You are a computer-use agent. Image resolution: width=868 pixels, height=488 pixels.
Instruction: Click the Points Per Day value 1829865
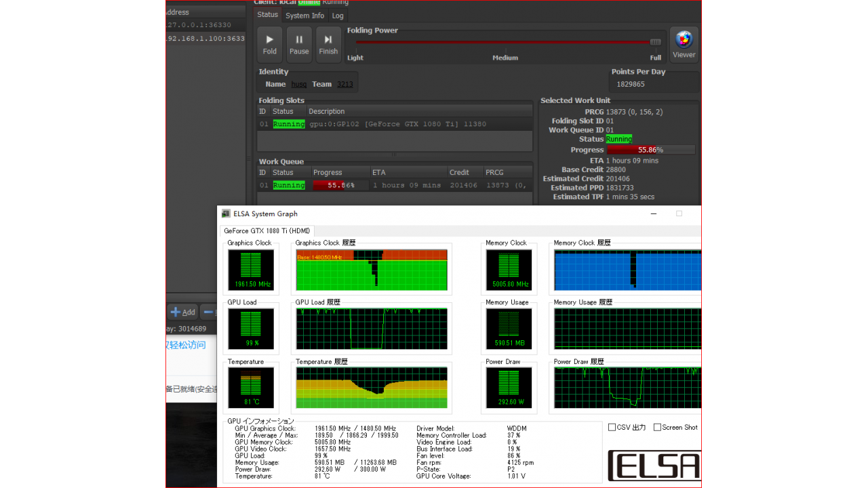click(631, 85)
